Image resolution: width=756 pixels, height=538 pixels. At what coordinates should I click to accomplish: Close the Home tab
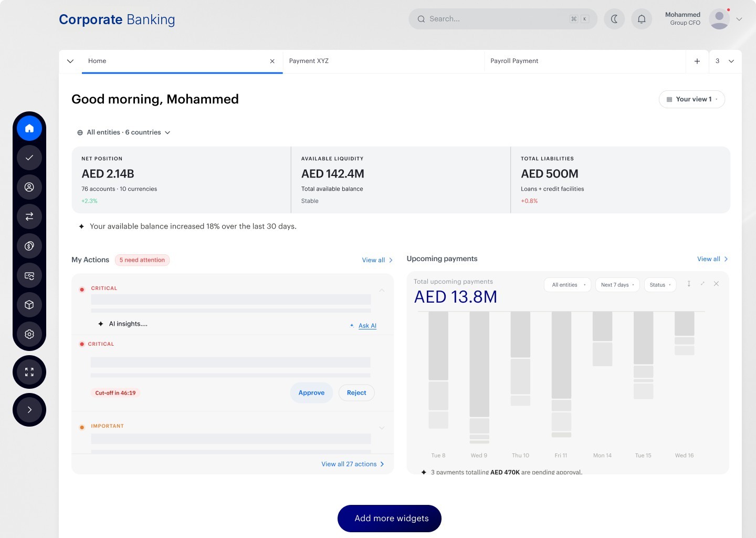(x=272, y=61)
